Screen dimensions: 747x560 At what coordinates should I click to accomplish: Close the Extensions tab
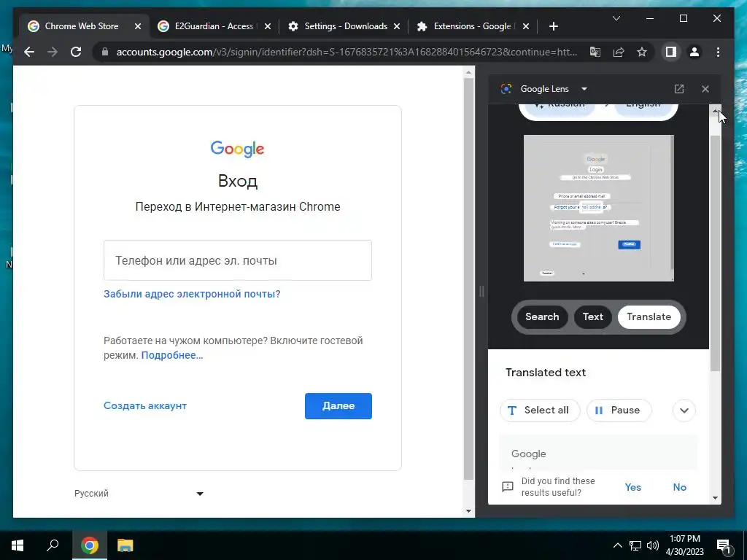tap(526, 27)
